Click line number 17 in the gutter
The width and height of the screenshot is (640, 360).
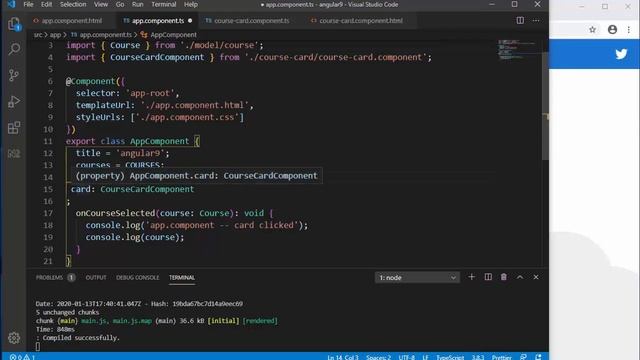point(48,213)
